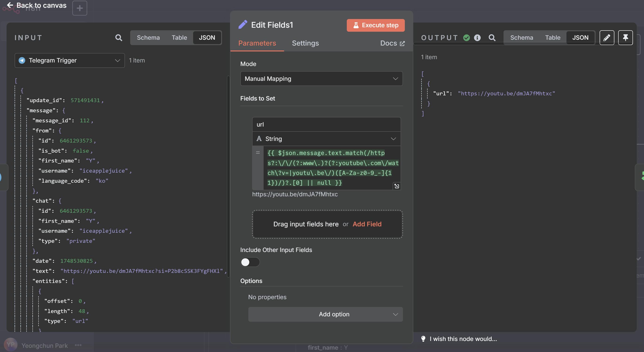Viewport: 644px width, 352px height.
Task: Switch to the Settings tab
Action: click(x=305, y=43)
